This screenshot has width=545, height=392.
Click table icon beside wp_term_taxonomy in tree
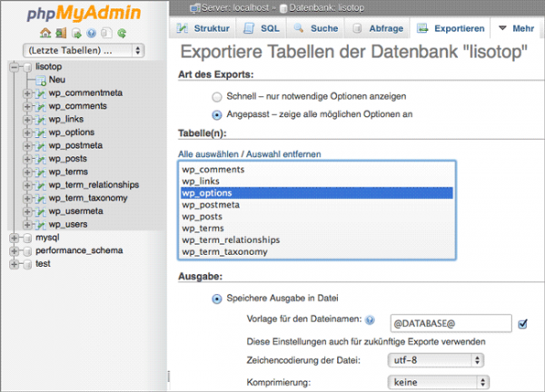click(x=41, y=199)
